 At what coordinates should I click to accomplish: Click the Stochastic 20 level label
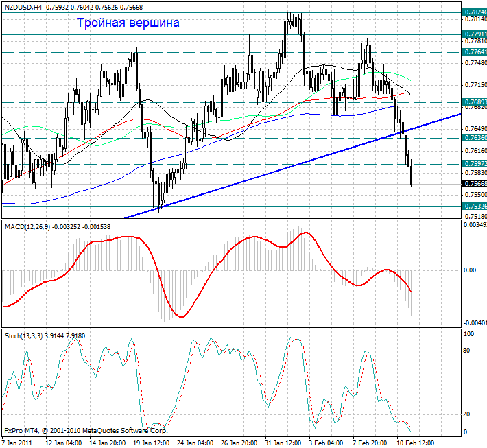pos(466,414)
